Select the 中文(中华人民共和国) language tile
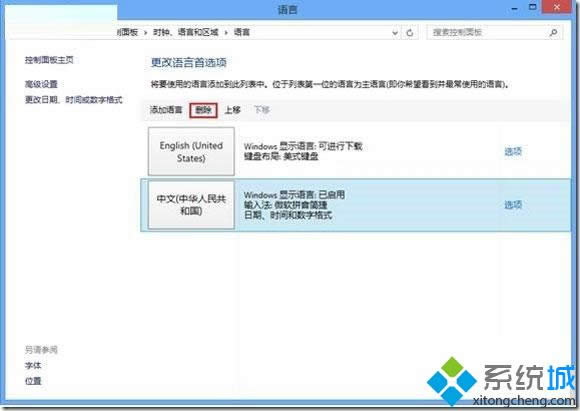This screenshot has width=580, height=411. (191, 205)
